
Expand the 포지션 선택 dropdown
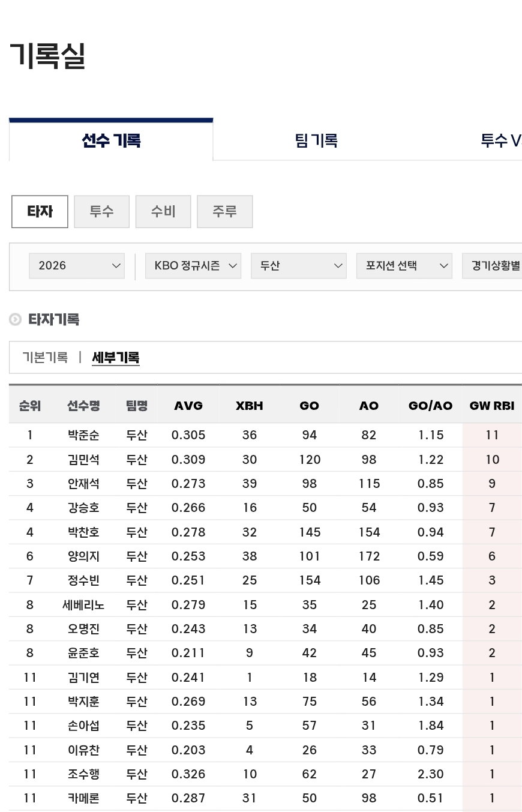point(404,266)
